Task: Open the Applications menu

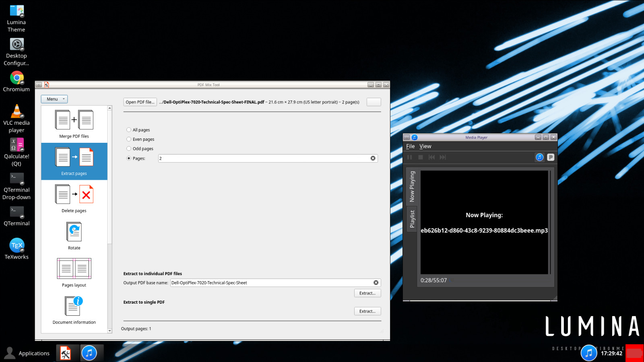Action: (27, 353)
